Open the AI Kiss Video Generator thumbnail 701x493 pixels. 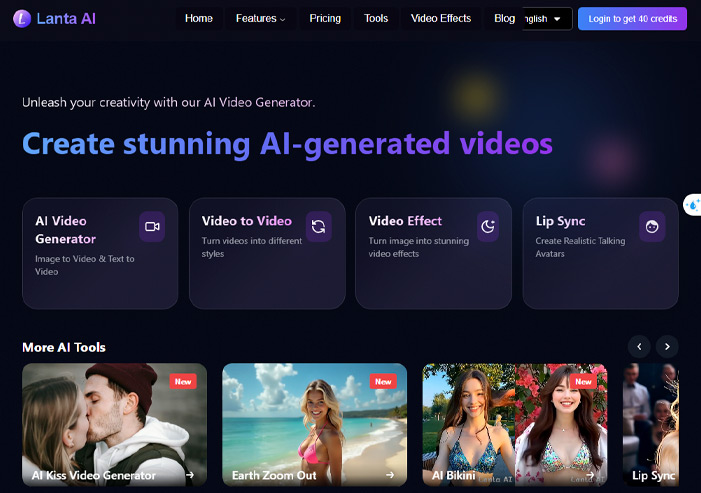114,424
